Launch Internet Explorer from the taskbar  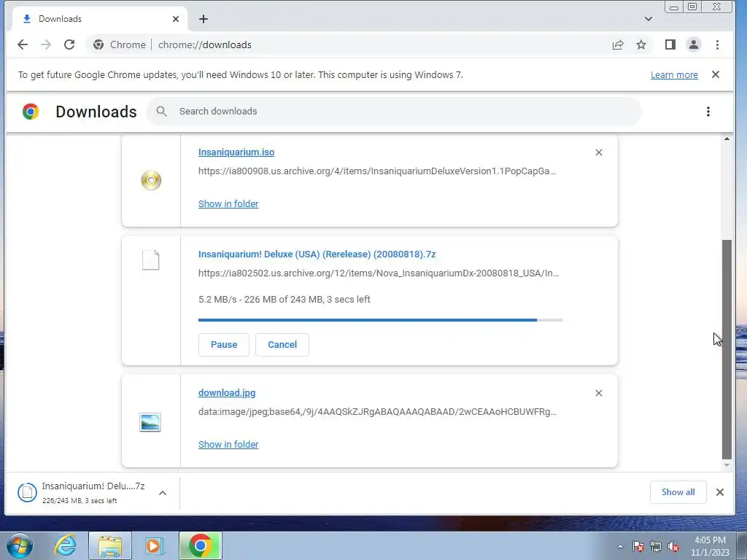[x=65, y=545]
